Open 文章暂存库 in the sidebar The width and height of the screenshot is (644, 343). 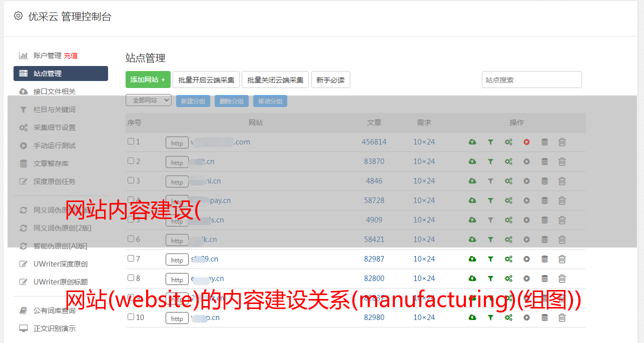(51, 163)
